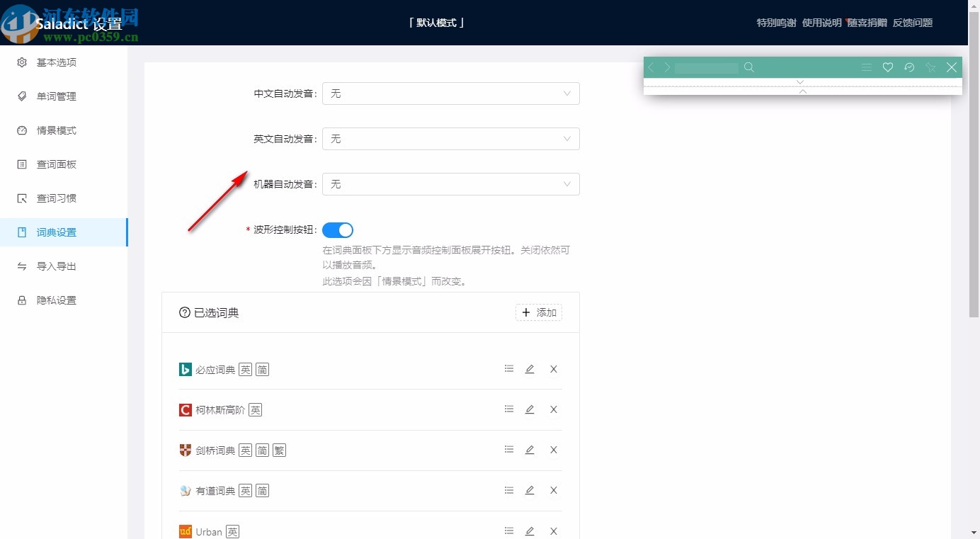Viewport: 980px width, 539px height.
Task: Click the hamburger menu icon on preview panel
Action: click(x=866, y=67)
